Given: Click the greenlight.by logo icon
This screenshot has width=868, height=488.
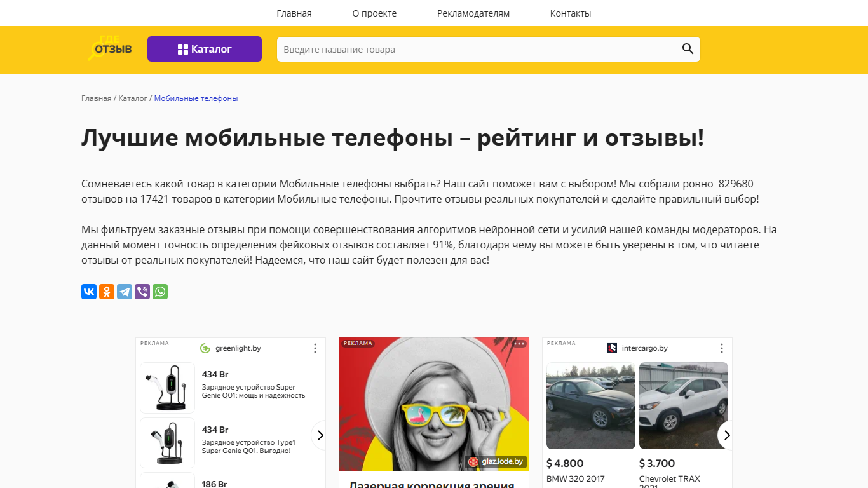Looking at the screenshot, I should [205, 348].
